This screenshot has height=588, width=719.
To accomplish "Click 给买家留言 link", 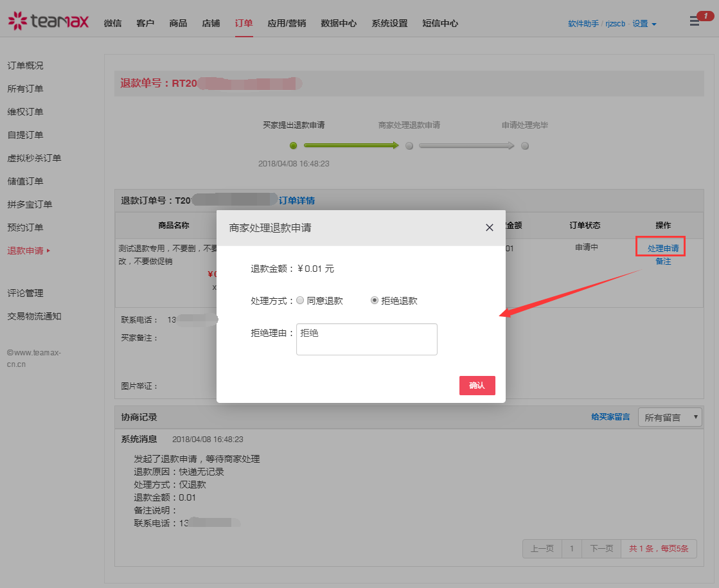I will (x=610, y=417).
